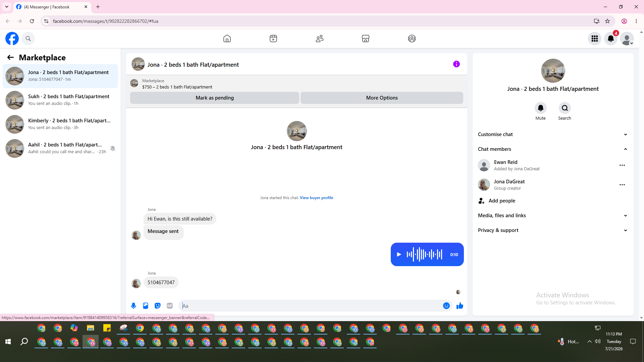Seek within the audio clip waveform
This screenshot has width=644, height=362.
[x=424, y=254]
